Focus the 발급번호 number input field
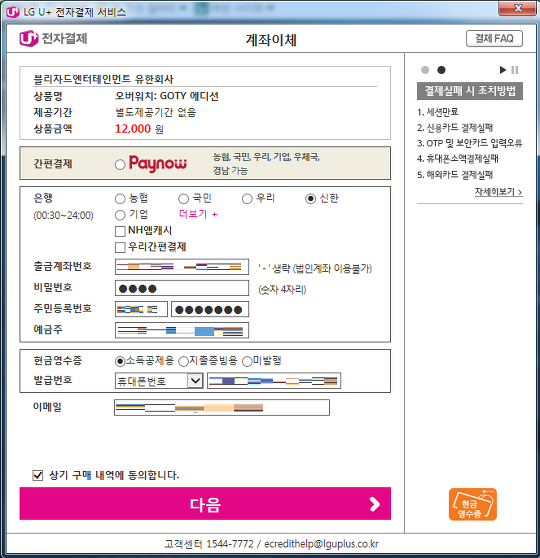This screenshot has height=558, width=540. tap(274, 381)
